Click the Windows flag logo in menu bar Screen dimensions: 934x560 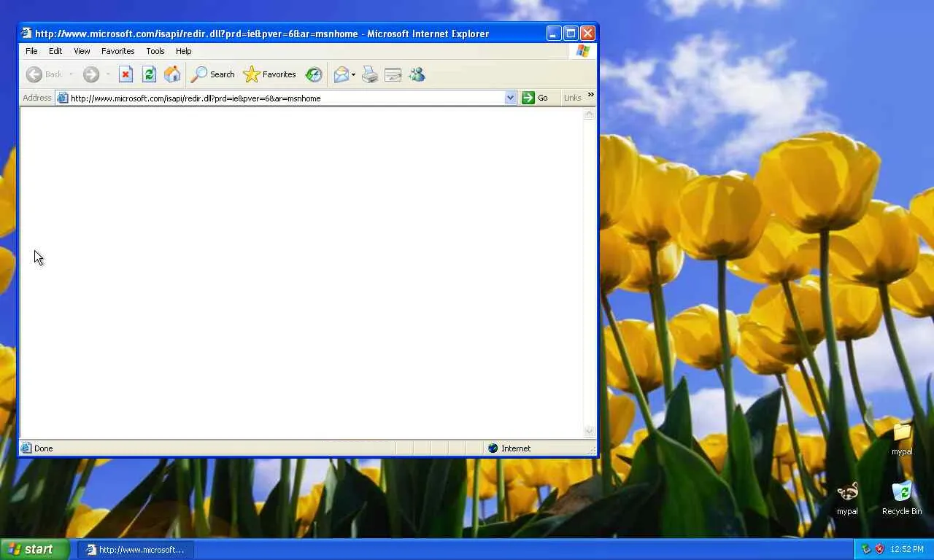[x=582, y=51]
